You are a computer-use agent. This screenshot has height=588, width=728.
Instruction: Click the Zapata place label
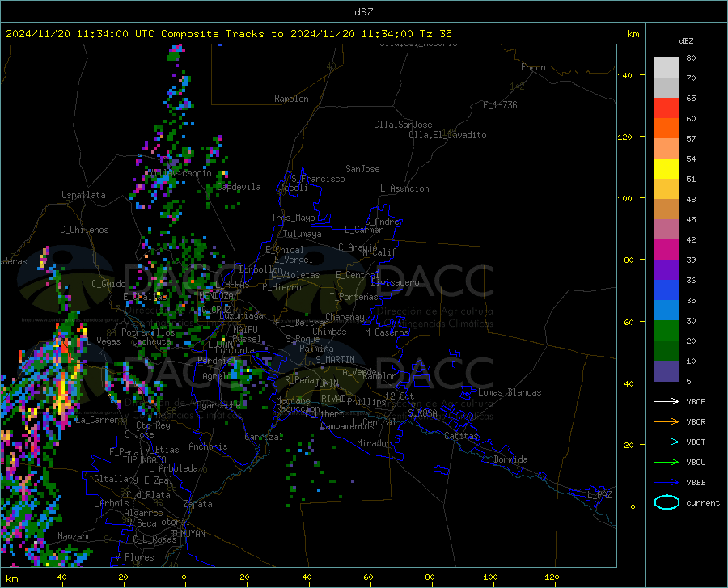(198, 504)
